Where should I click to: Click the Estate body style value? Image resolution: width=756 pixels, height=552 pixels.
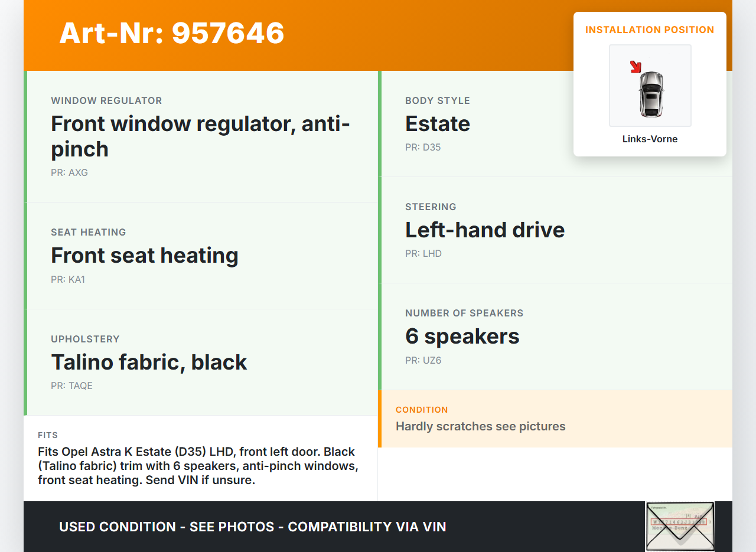coord(438,124)
